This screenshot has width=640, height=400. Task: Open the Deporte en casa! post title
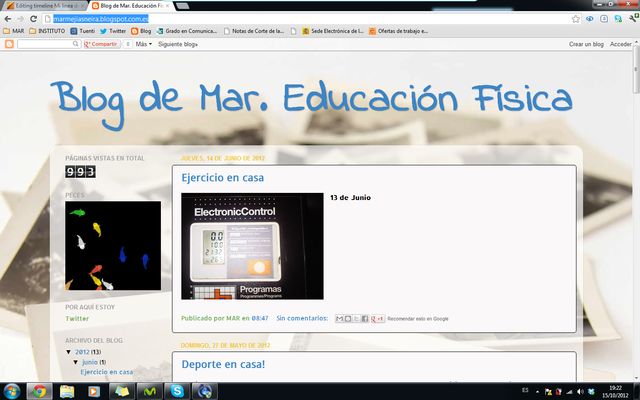pyautogui.click(x=223, y=364)
